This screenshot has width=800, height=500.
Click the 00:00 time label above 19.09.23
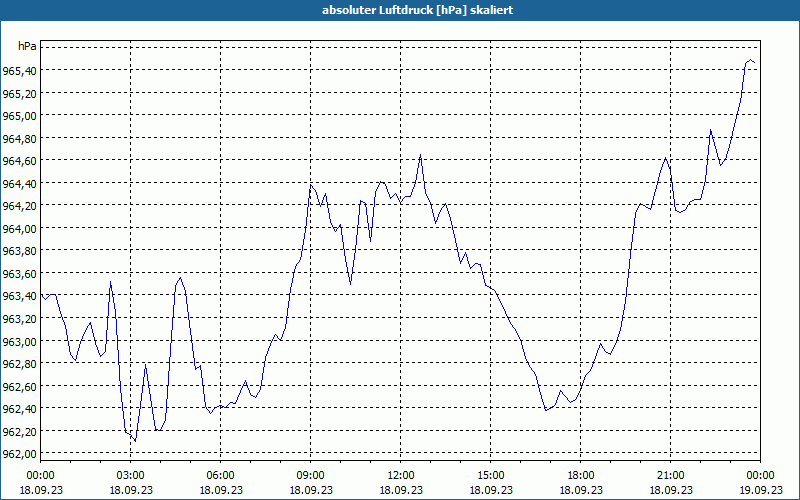click(x=760, y=476)
